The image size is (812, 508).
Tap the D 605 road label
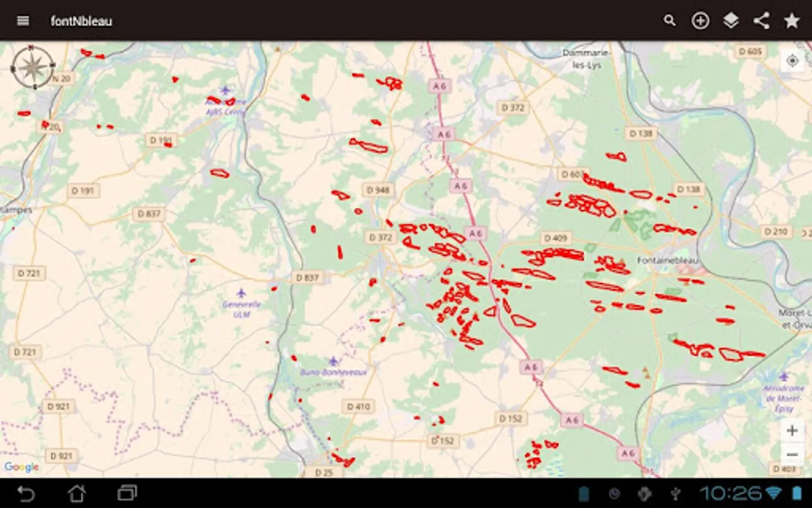(751, 51)
